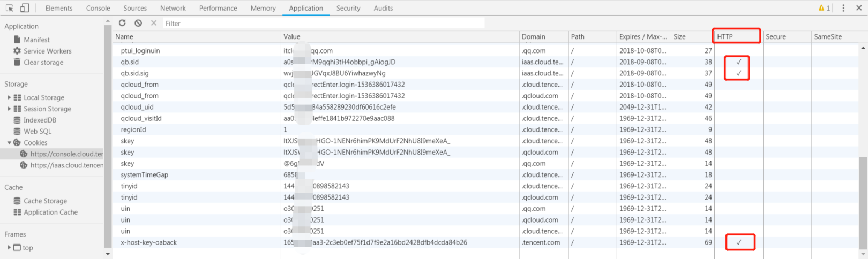Click the HttpOnly checkmark in qb.sid row
The height and width of the screenshot is (259, 868).
[x=738, y=62]
